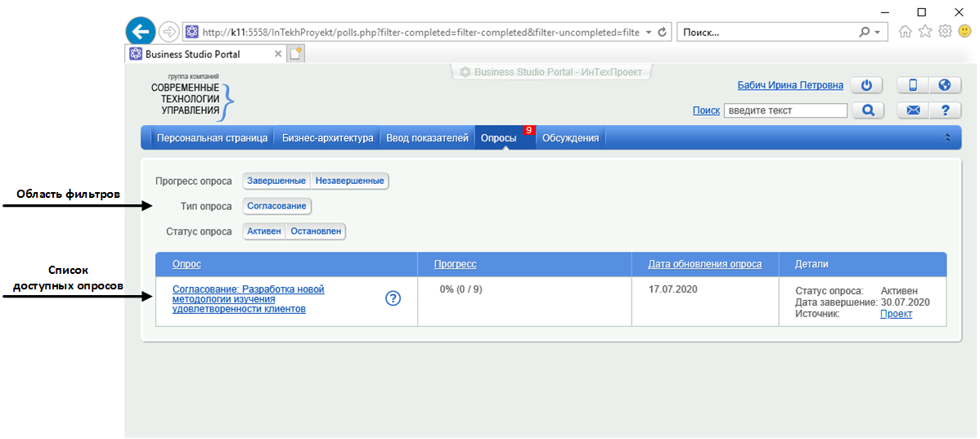Collapse the navigation menu double chevron
Viewport: 980px width, 439px height.
[948, 138]
